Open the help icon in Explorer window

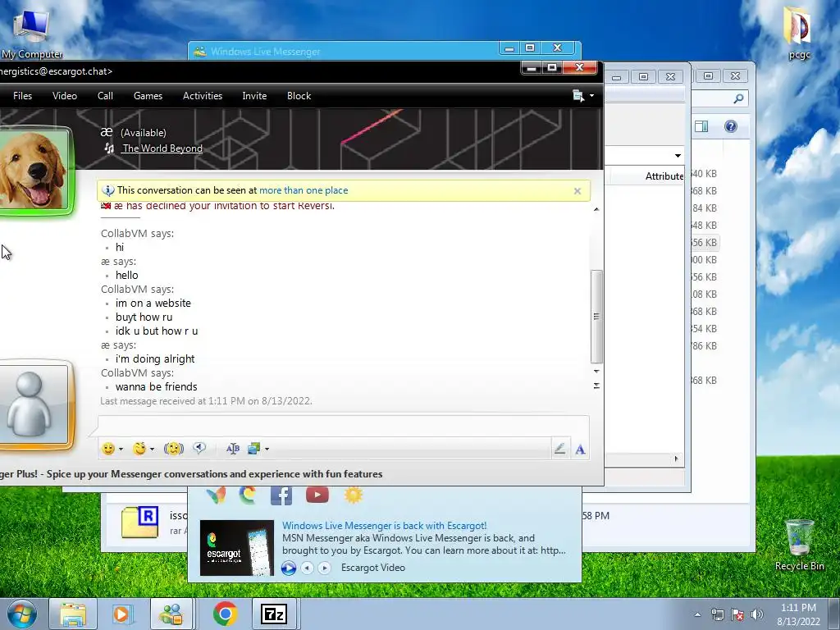(731, 126)
